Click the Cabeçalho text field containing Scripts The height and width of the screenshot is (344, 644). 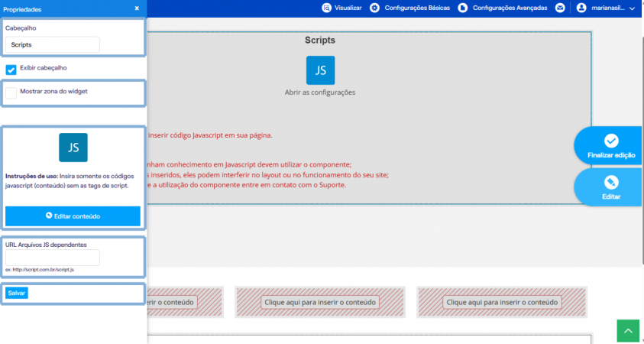point(53,44)
